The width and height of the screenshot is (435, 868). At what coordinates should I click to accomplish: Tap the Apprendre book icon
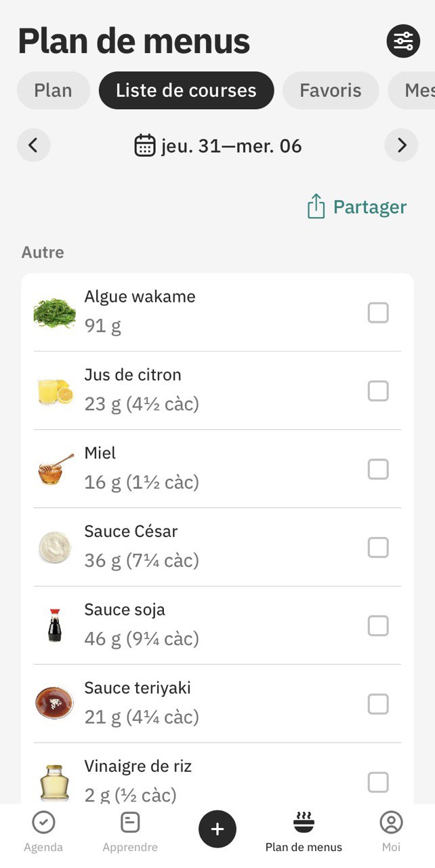[x=130, y=822]
